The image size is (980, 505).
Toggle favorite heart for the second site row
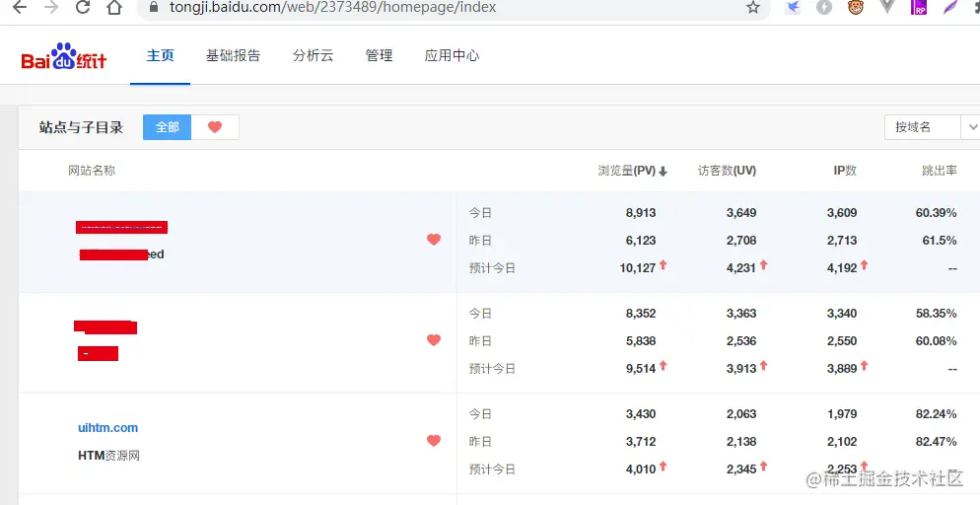pos(434,340)
